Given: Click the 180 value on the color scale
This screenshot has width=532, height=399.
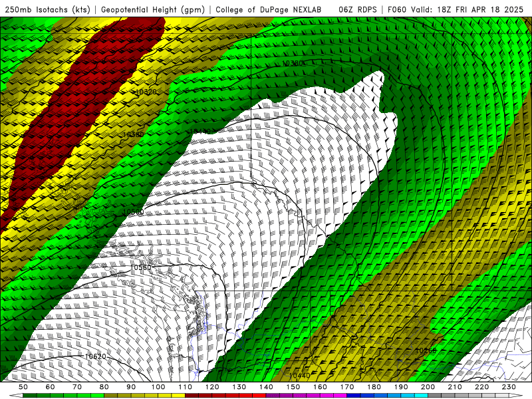Looking at the screenshot, I should coord(374,387).
